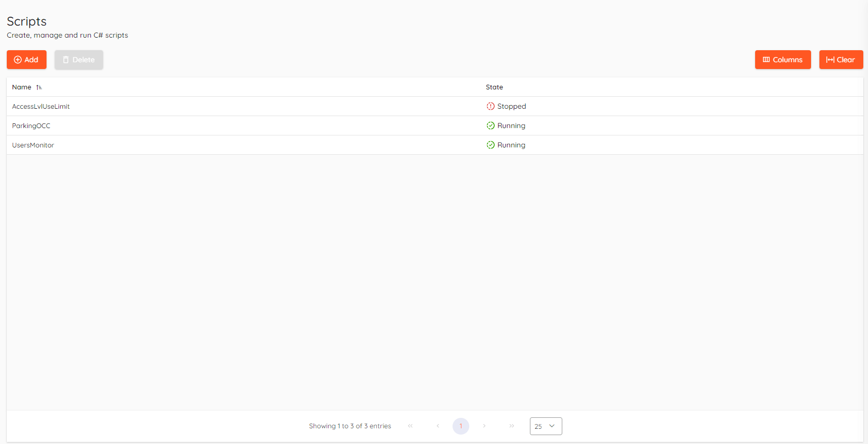Open the rows-per-page dropdown showing 25
Image resolution: width=868 pixels, height=444 pixels.
546,426
